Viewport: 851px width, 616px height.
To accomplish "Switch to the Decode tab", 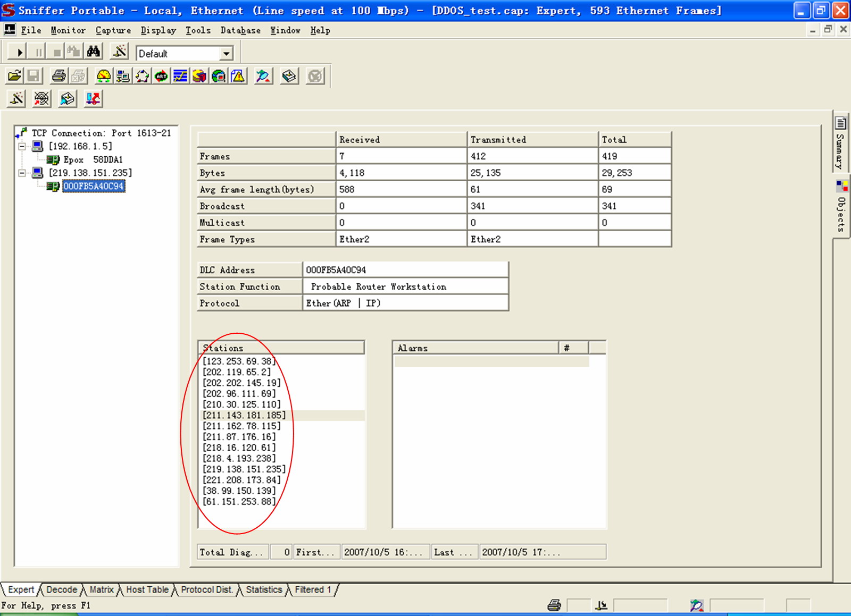I will pyautogui.click(x=61, y=589).
